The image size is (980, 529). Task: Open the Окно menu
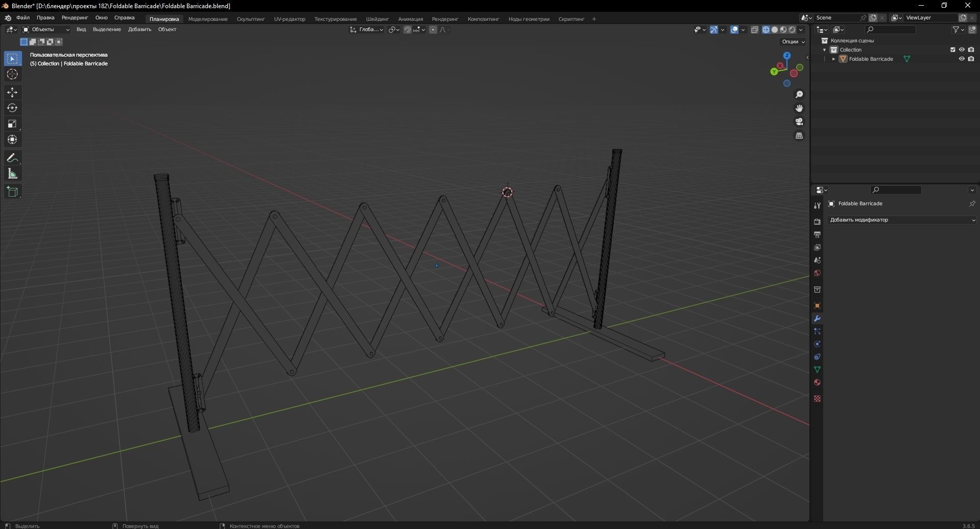[101, 18]
